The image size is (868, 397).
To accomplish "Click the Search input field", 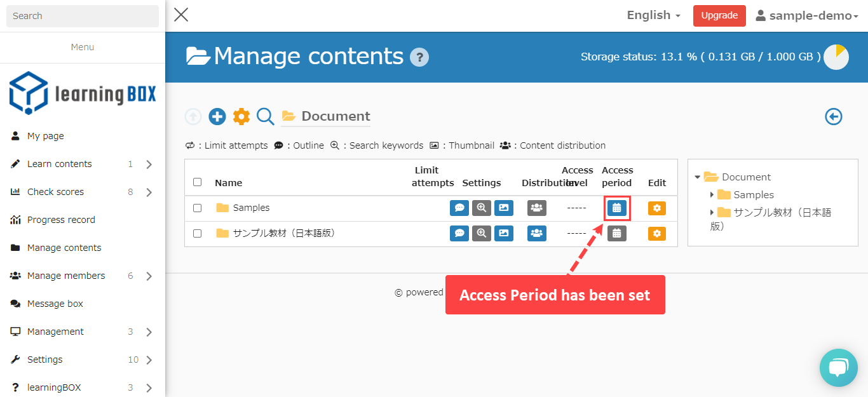I will pos(83,16).
